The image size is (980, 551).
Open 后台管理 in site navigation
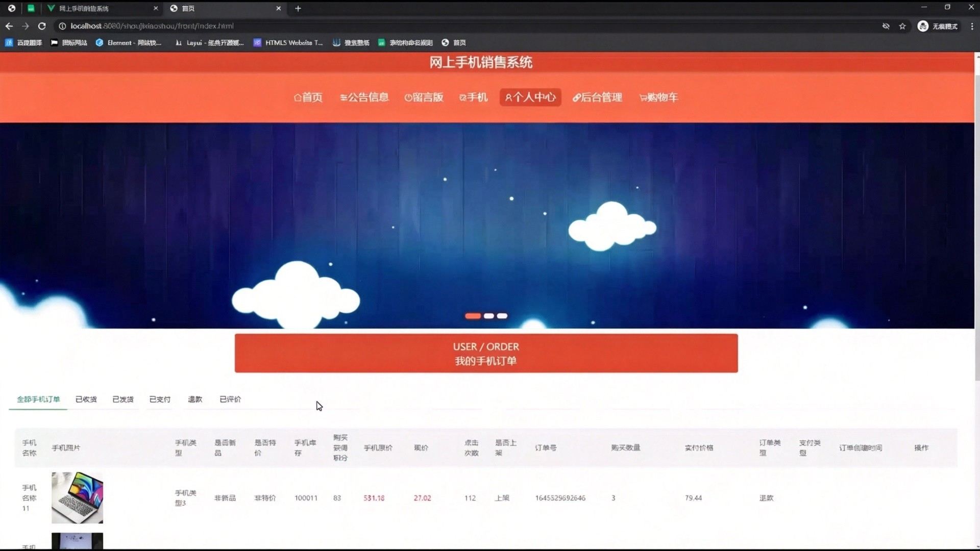(597, 97)
